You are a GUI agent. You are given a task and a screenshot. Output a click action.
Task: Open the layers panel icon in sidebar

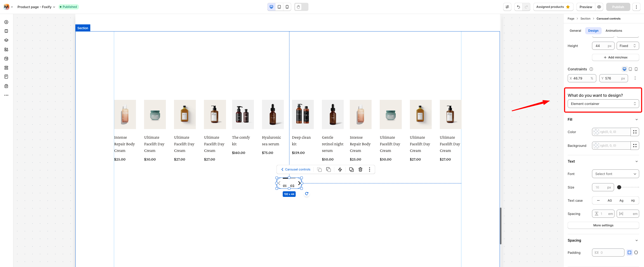click(x=6, y=40)
